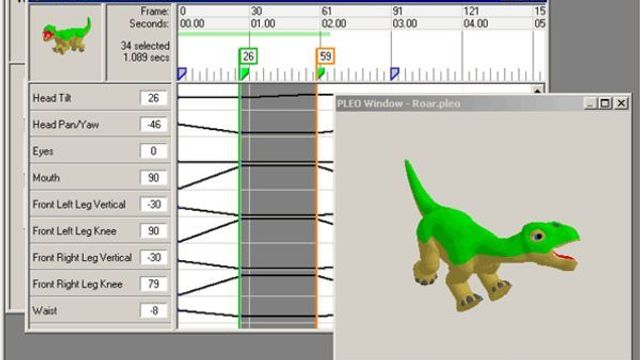
Task: Select the blue keyframe flag at frame 0
Action: click(x=182, y=74)
